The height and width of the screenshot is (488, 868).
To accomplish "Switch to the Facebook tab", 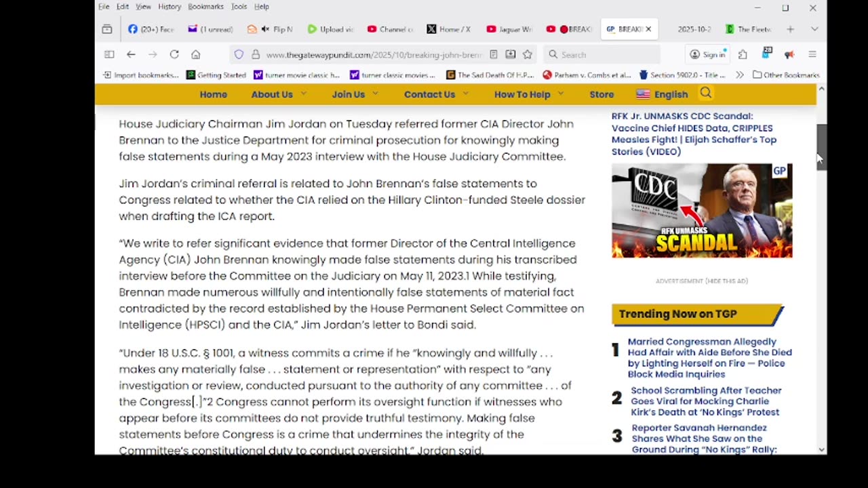I will click(x=151, y=29).
